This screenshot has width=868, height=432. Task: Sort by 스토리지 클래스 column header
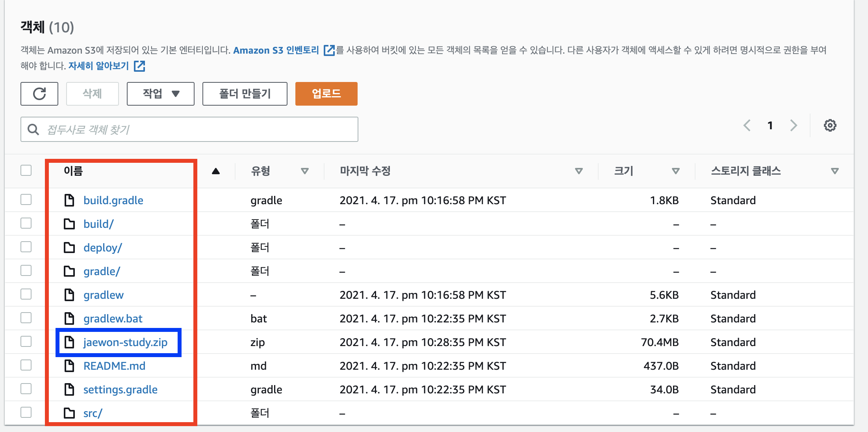[x=746, y=171]
